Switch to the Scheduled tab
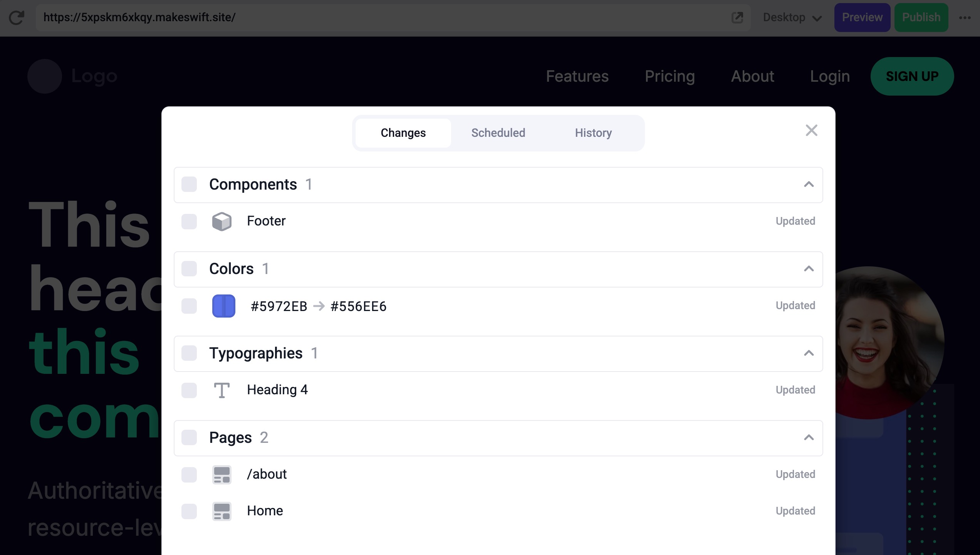The height and width of the screenshot is (555, 980). (498, 133)
